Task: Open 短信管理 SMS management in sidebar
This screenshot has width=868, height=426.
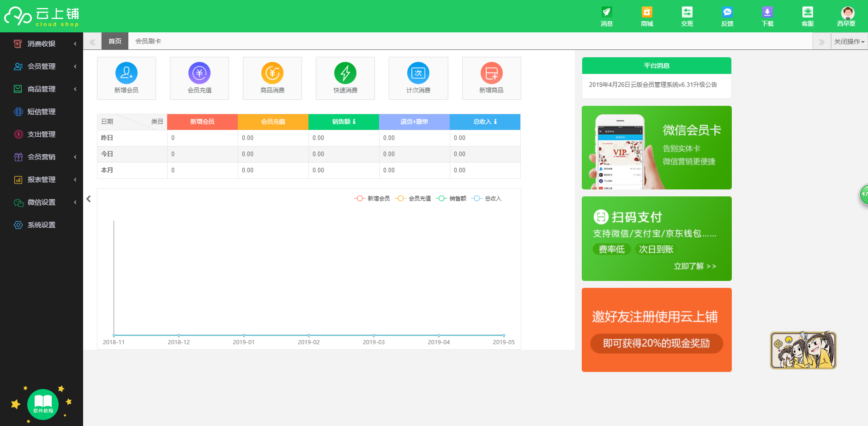Action: point(42,112)
